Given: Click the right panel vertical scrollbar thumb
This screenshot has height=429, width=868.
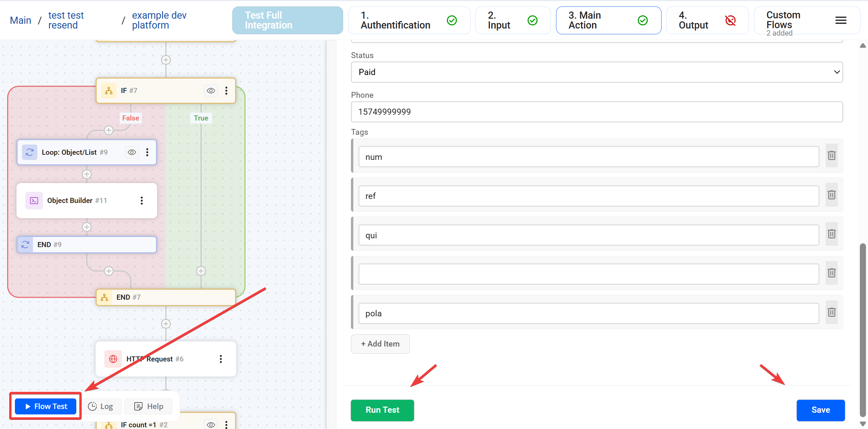Looking at the screenshot, I should pyautogui.click(x=863, y=329).
